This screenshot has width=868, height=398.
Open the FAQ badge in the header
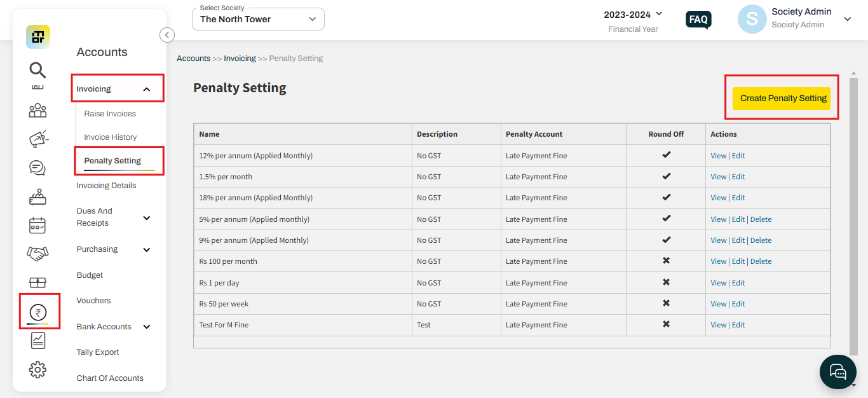tap(698, 20)
